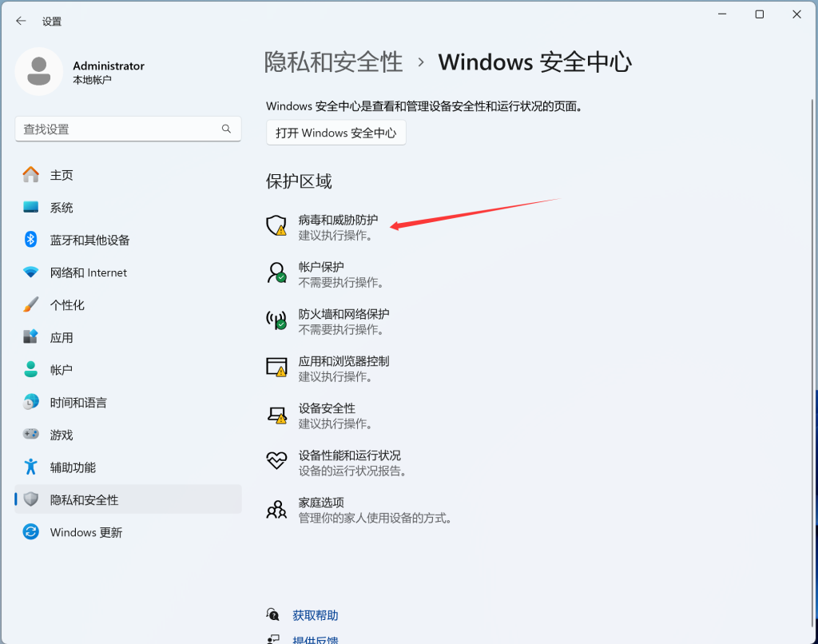Click 打开 Windows 安全中心 button
The width and height of the screenshot is (818, 644).
[336, 133]
